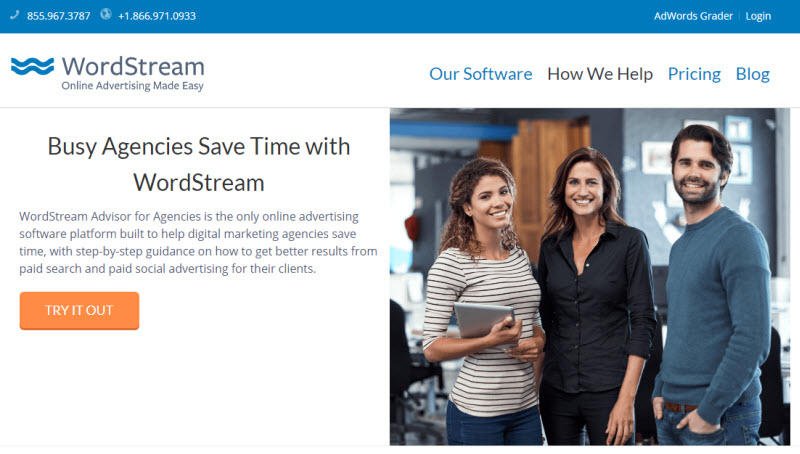Click the woman in striped shirt
Viewport: 800px width, 454px height.
pos(482,301)
